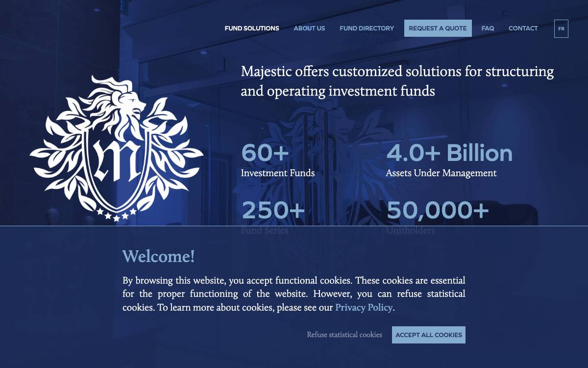Refuse statistical cookies

(344, 335)
